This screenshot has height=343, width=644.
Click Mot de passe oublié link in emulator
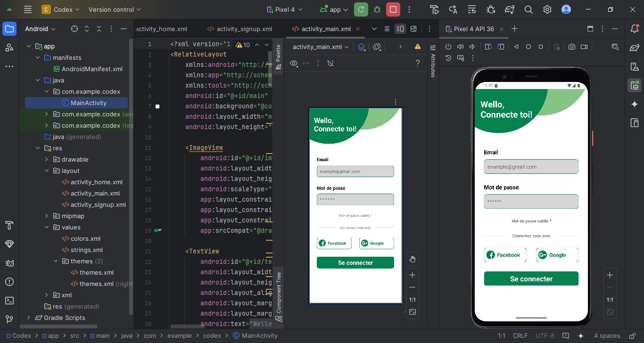click(x=531, y=221)
